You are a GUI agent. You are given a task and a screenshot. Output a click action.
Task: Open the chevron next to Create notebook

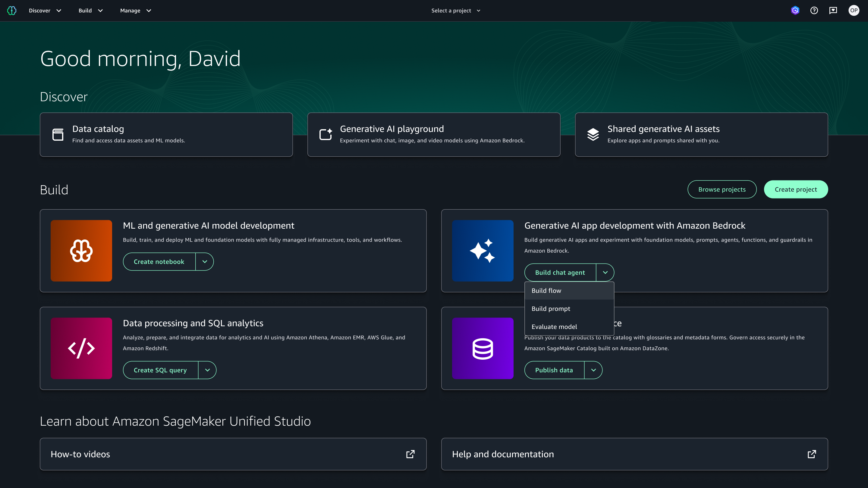tap(204, 261)
